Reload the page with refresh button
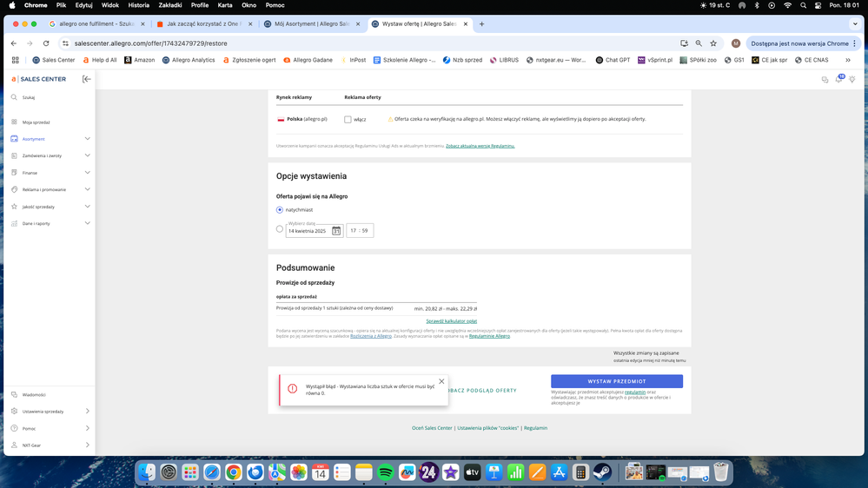This screenshot has width=868, height=488. click(x=46, y=43)
